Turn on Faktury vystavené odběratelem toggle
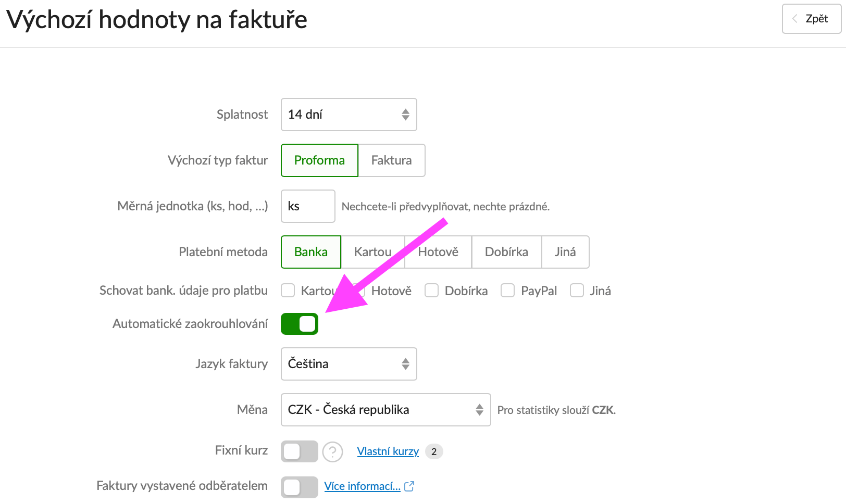 coord(300,487)
